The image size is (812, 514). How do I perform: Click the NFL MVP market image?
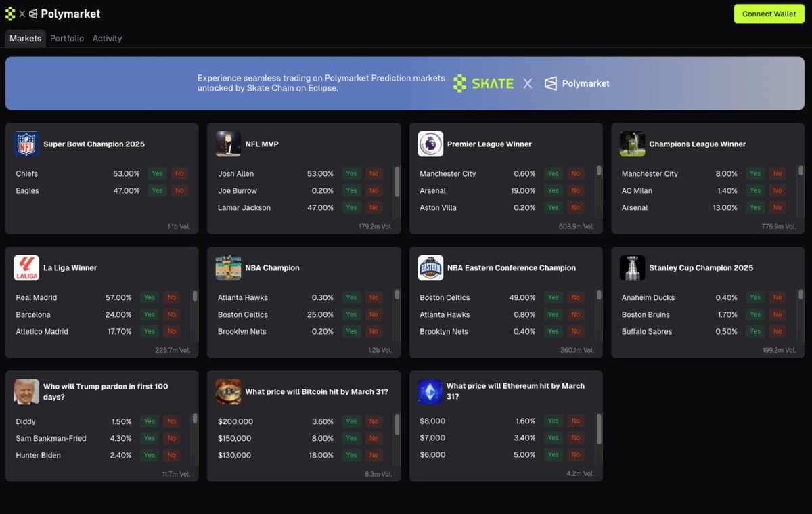click(229, 144)
